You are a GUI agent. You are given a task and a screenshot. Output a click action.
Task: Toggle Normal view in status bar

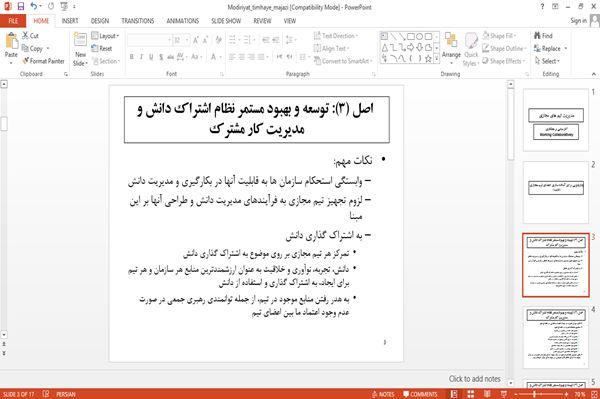coord(454,394)
